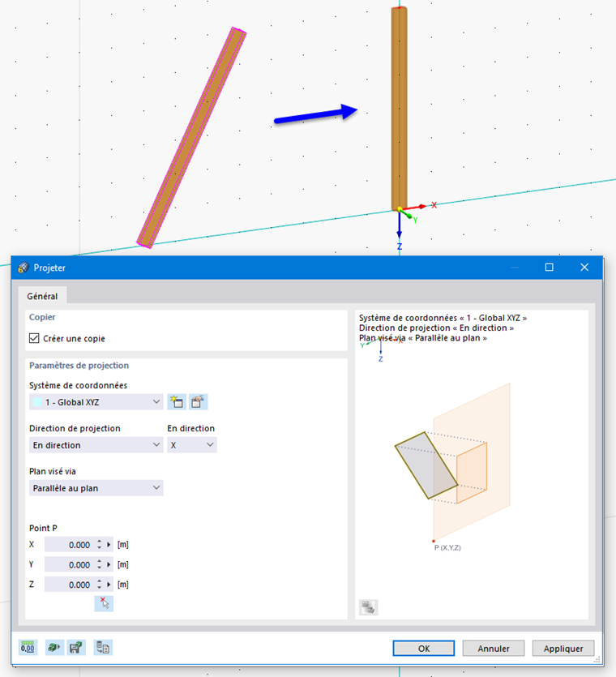Click the green arrow icon in the dialog footer
Viewport: 616px width, 677px height.
point(54,648)
